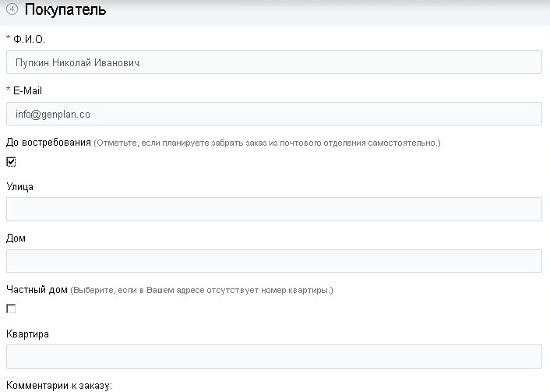Click the Частный дом label text
The height and width of the screenshot is (392, 550).
point(37,290)
